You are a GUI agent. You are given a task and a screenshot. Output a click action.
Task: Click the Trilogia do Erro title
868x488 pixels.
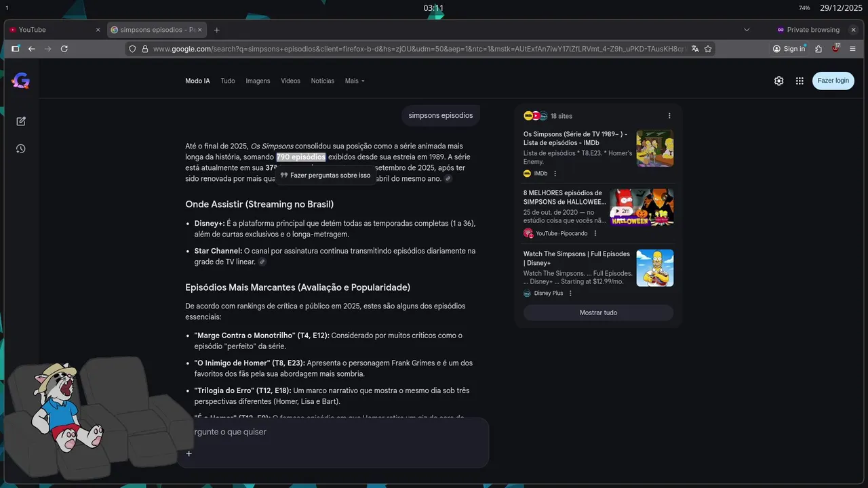243,390
